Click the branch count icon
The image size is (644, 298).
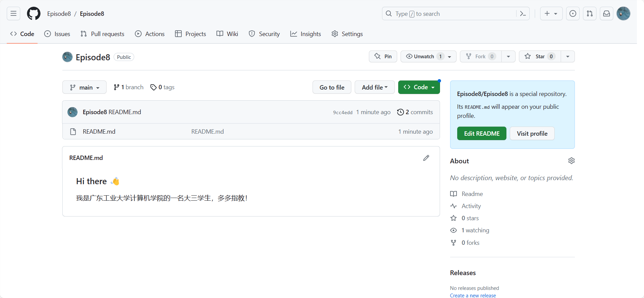click(x=116, y=87)
